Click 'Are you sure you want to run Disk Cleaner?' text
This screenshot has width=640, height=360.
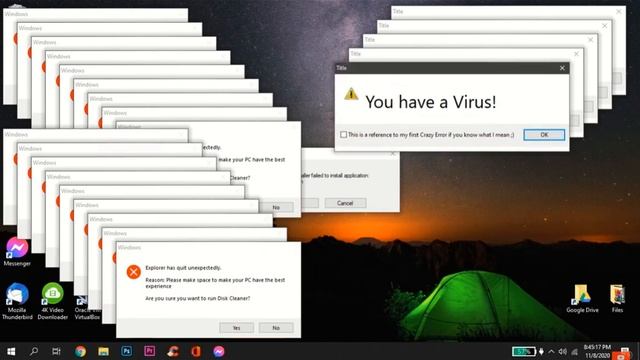198,298
